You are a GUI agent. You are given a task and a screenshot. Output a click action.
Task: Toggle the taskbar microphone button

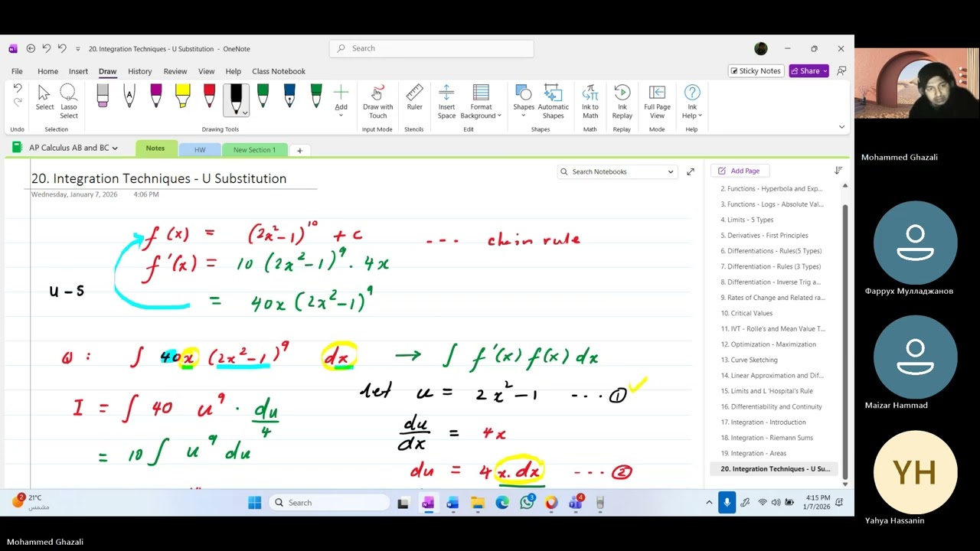(x=727, y=503)
